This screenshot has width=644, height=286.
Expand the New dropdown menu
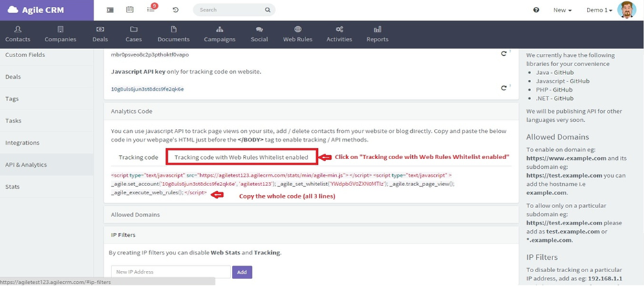pyautogui.click(x=562, y=10)
